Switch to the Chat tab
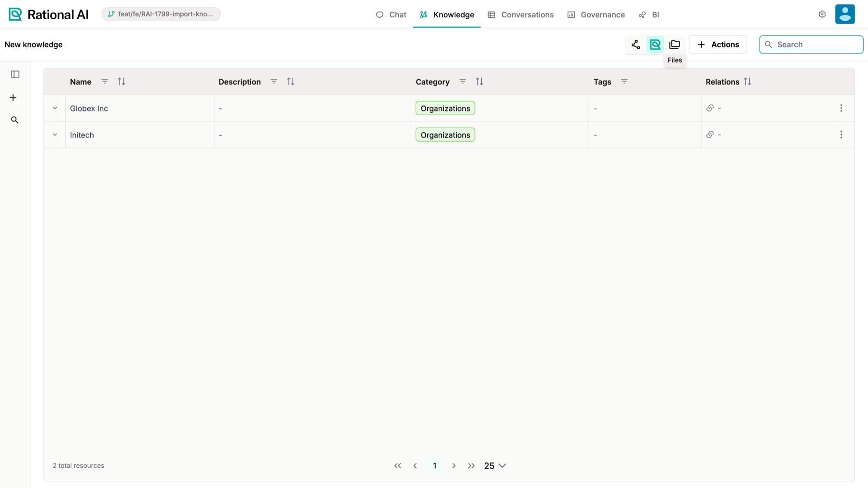The image size is (868, 488). pos(391,14)
